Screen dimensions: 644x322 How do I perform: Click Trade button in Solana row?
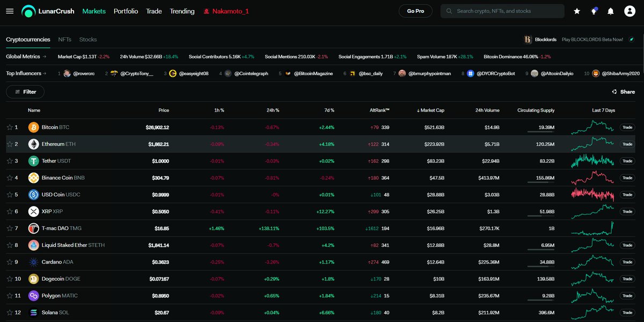[627, 312]
